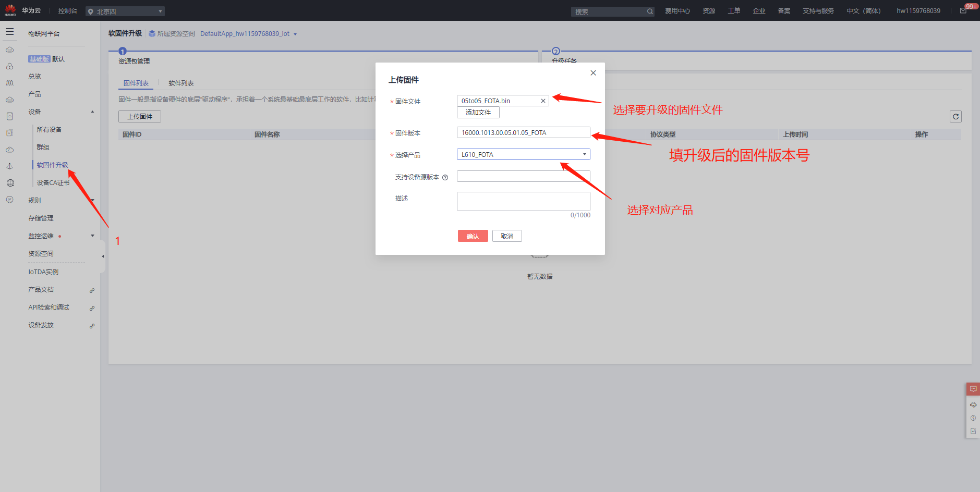Viewport: 980px width, 492px height.
Task: Open the message mailbox with the 99+ badge
Action: [x=963, y=11]
